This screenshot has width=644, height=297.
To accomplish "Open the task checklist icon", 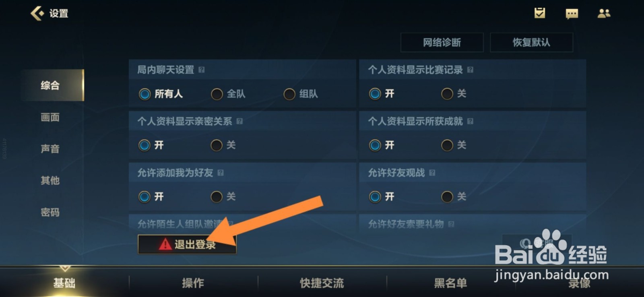I will pyautogui.click(x=539, y=13).
